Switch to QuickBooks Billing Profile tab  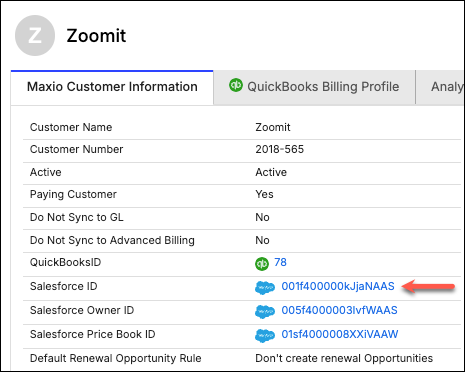coord(314,87)
